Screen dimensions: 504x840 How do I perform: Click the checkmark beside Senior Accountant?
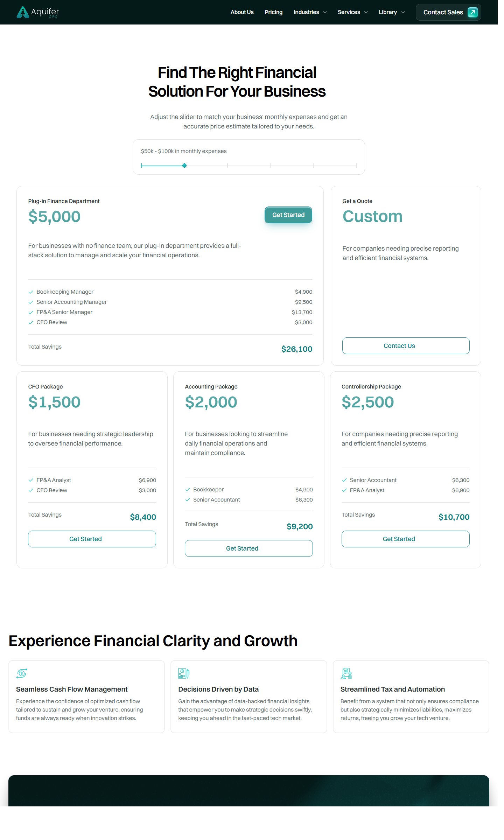(x=188, y=499)
